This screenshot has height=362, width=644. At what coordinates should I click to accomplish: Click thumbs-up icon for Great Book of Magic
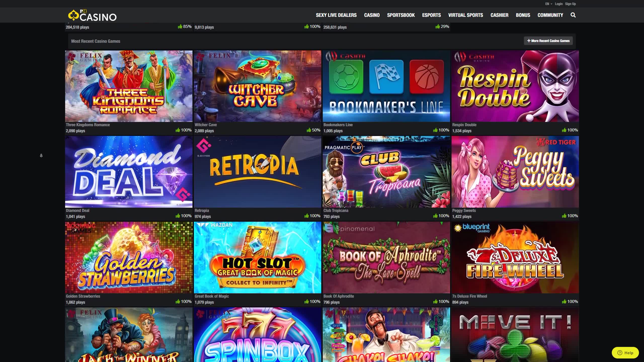[x=307, y=301]
